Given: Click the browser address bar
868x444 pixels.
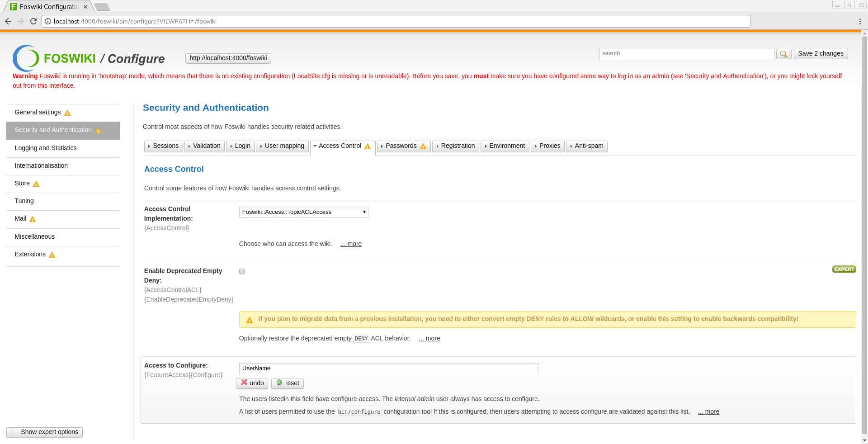Looking at the screenshot, I should [396, 21].
